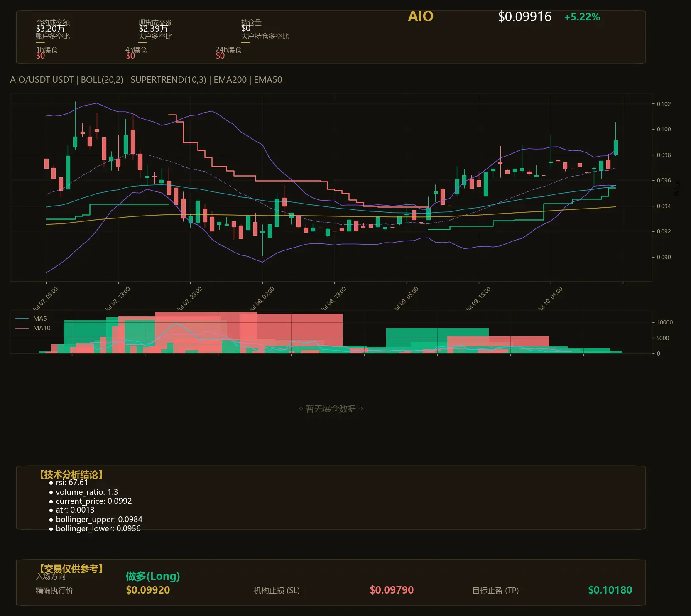
Task: Select the $0.09790 stop loss value
Action: coord(392,590)
